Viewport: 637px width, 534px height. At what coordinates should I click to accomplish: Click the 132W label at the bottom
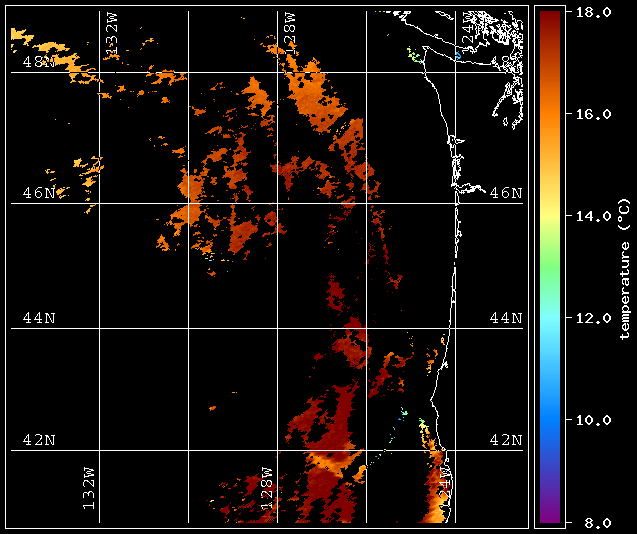tap(89, 489)
